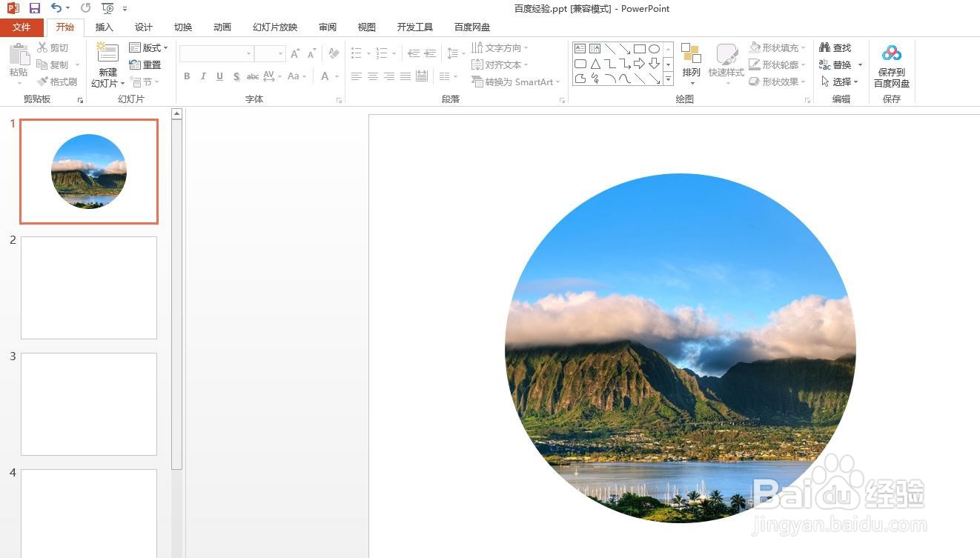The width and height of the screenshot is (980, 558).
Task: Click 查找 (Find) binoculars button
Action: click(x=835, y=47)
